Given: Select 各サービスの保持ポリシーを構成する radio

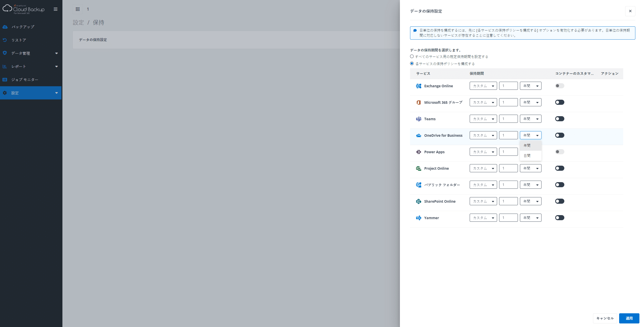Looking at the screenshot, I should [412, 64].
